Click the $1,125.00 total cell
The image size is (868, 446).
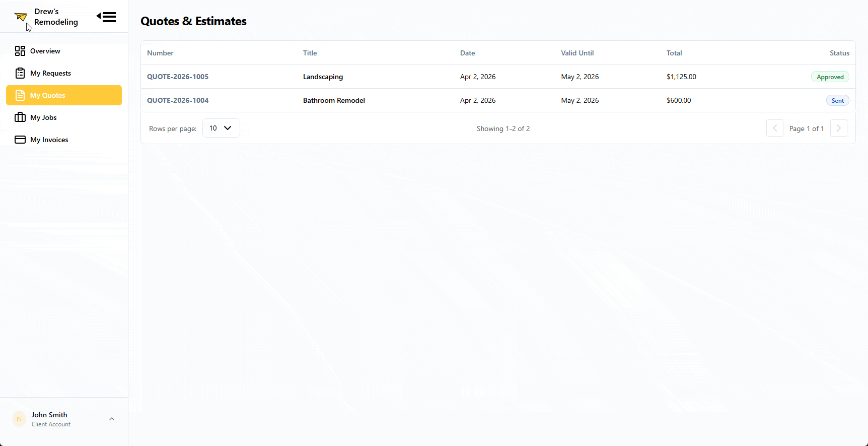coord(681,77)
